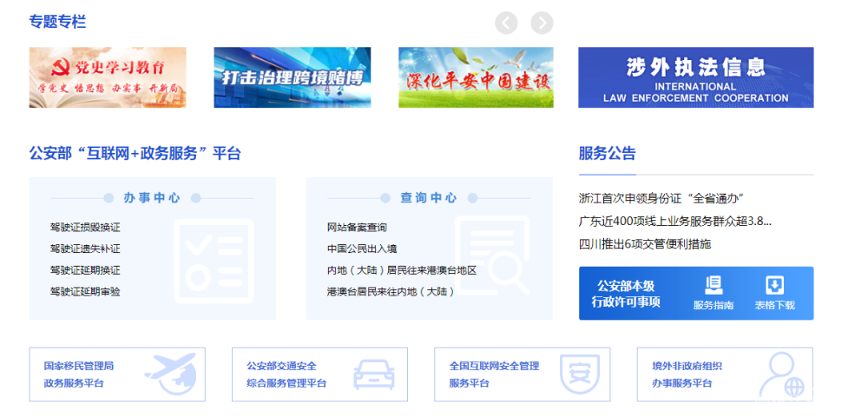Select the 驾驶证损毁换证 link

pos(85,228)
